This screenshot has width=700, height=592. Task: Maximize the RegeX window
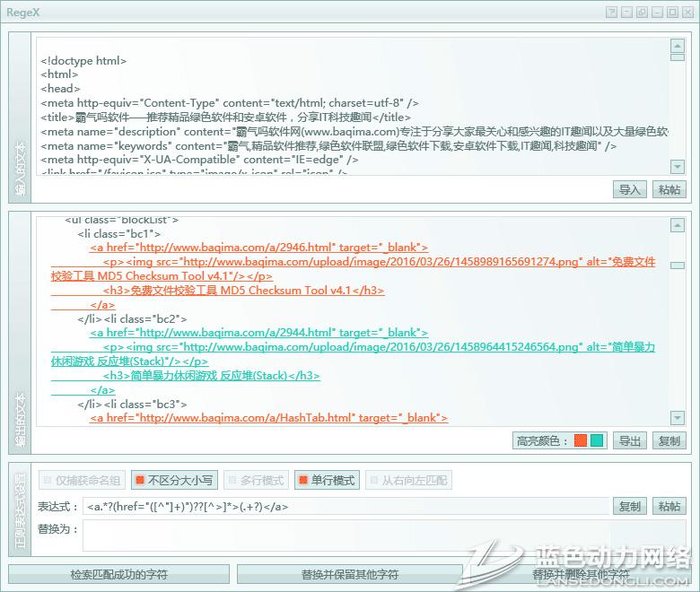tap(671, 13)
